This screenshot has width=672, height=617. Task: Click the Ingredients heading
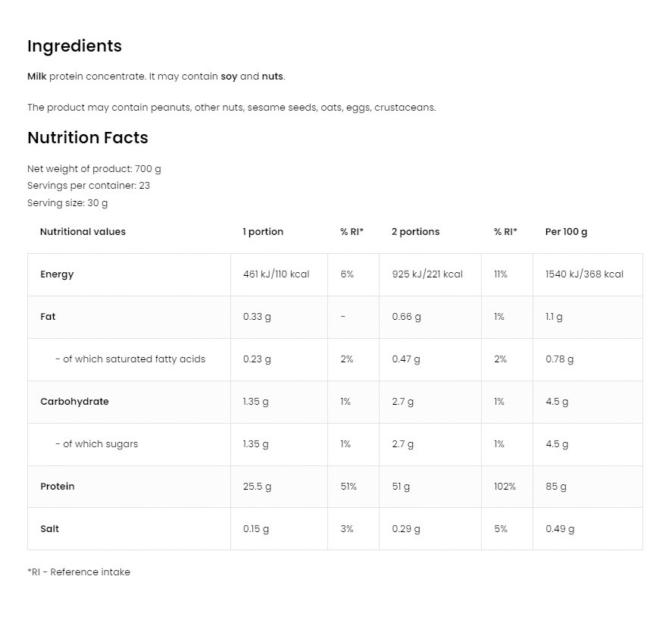point(74,46)
